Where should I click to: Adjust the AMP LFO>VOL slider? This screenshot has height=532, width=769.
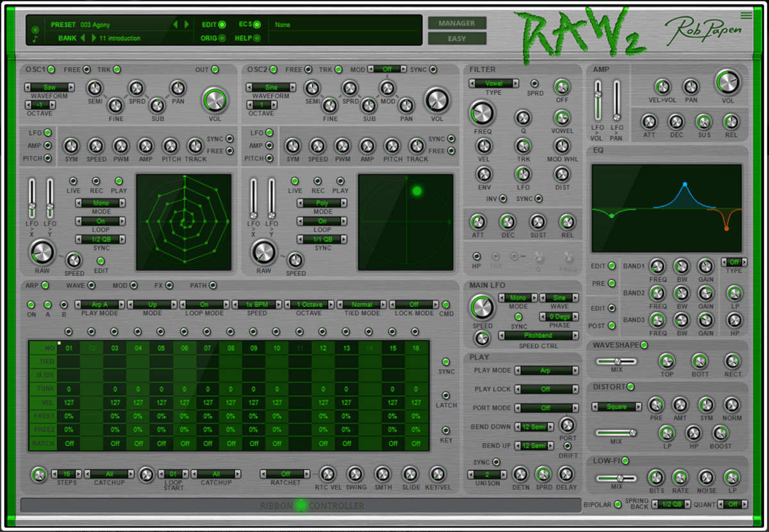pyautogui.click(x=597, y=101)
